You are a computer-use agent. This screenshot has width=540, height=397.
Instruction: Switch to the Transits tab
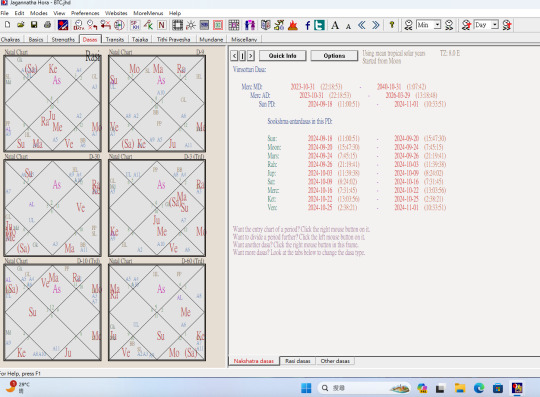point(115,39)
